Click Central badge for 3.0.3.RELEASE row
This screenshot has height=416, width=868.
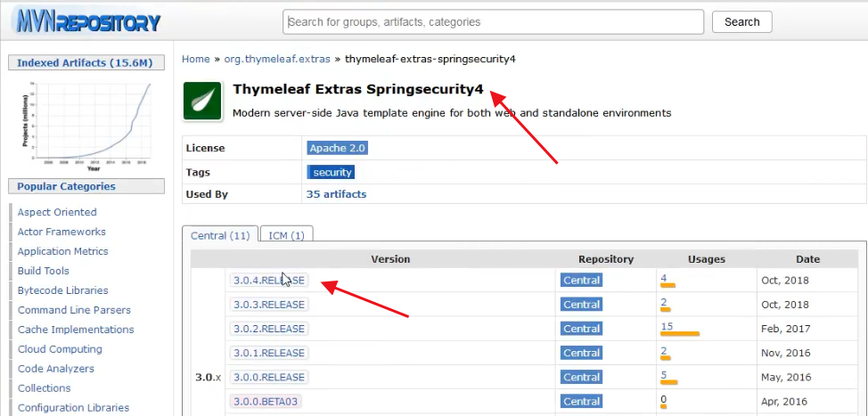[x=581, y=304]
